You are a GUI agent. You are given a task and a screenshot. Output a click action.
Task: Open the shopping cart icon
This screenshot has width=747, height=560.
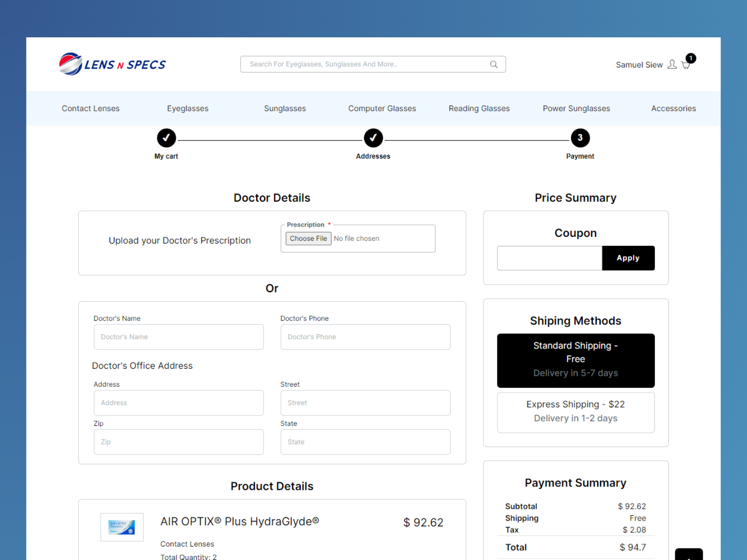click(x=686, y=65)
